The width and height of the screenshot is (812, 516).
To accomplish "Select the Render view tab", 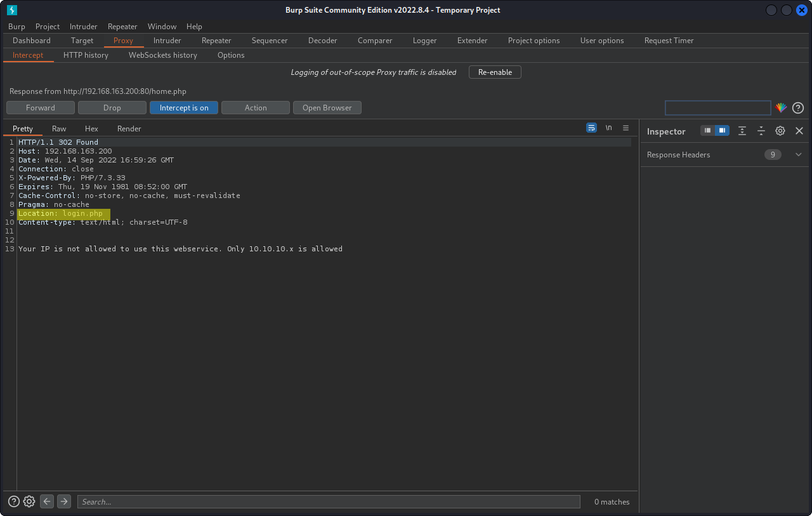I will pos(129,129).
